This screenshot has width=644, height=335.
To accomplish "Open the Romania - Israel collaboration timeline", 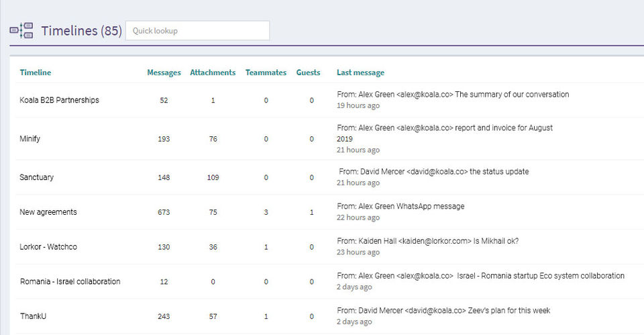I will pos(70,281).
